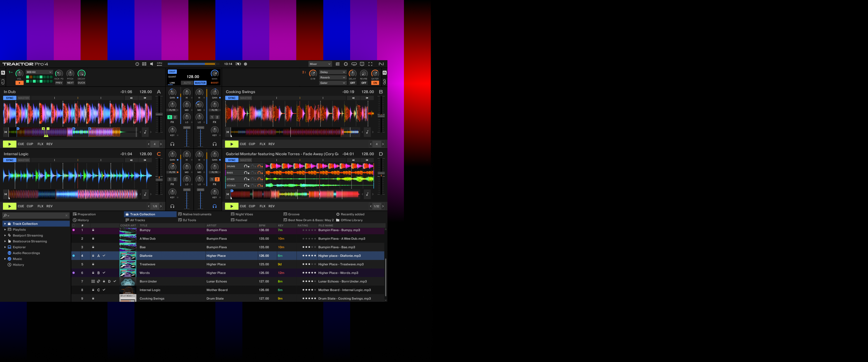This screenshot has width=868, height=362.
Task: Click the lock icon on Bumpy track row
Action: (x=93, y=230)
